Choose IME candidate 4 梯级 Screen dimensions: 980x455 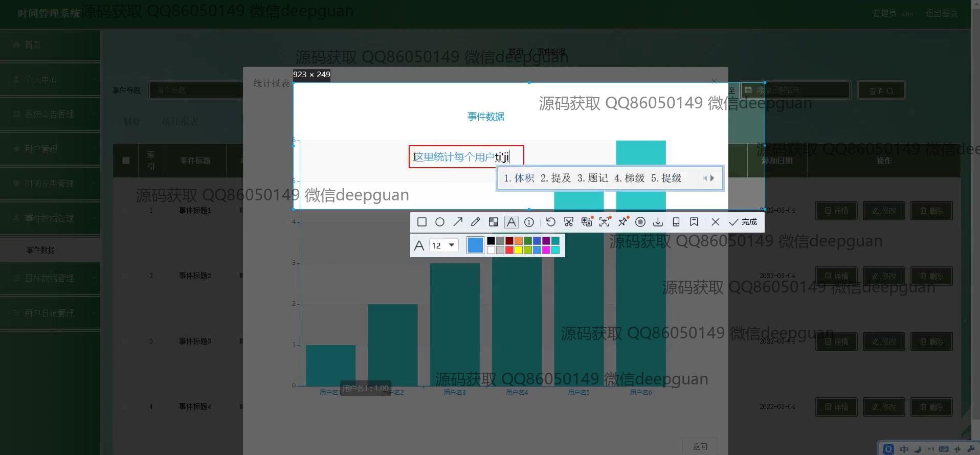tap(630, 178)
